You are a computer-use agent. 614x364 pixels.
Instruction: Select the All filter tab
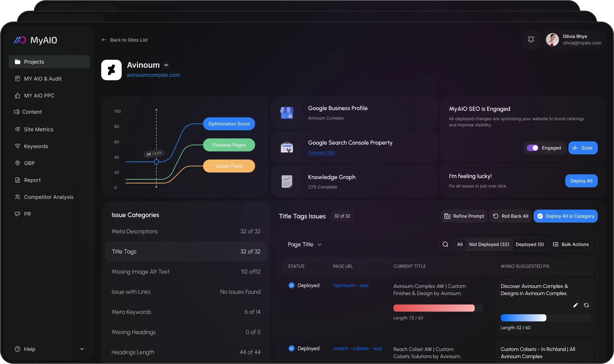[x=460, y=244]
